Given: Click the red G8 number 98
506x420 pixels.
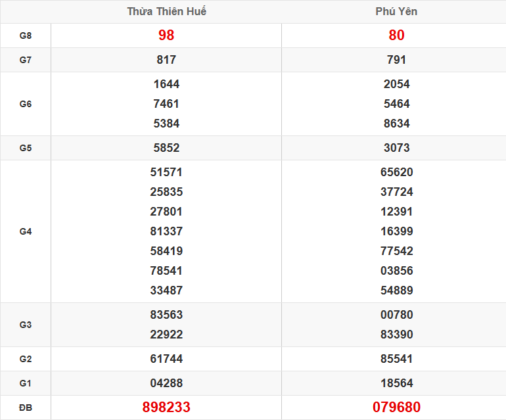Looking at the screenshot, I should click(166, 35).
